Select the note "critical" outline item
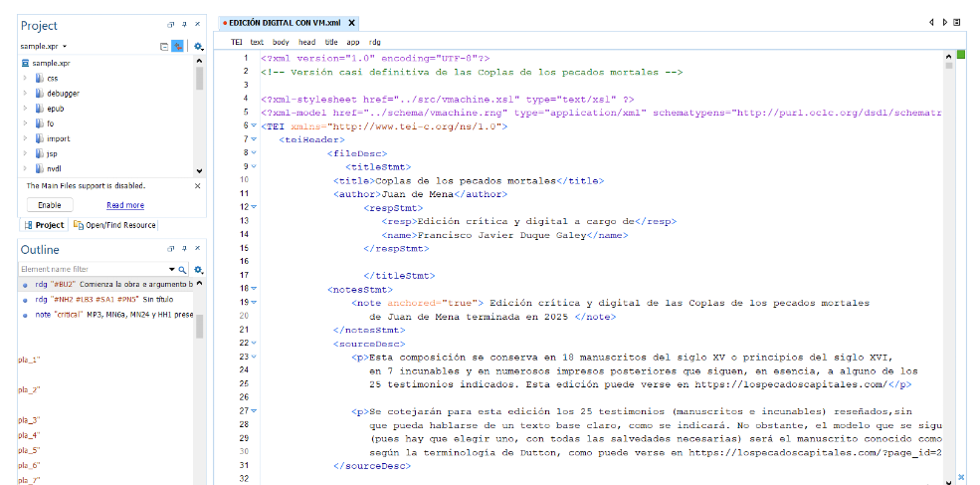This screenshot has height=485, width=980. pos(105,315)
